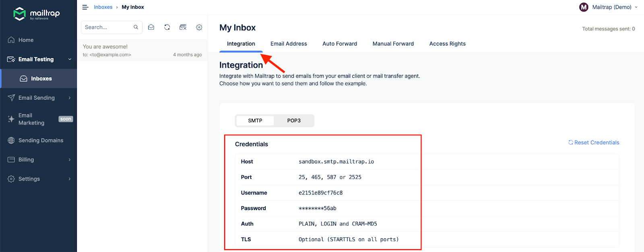
Task: Click the Inboxes breadcrumb link
Action: (103, 7)
